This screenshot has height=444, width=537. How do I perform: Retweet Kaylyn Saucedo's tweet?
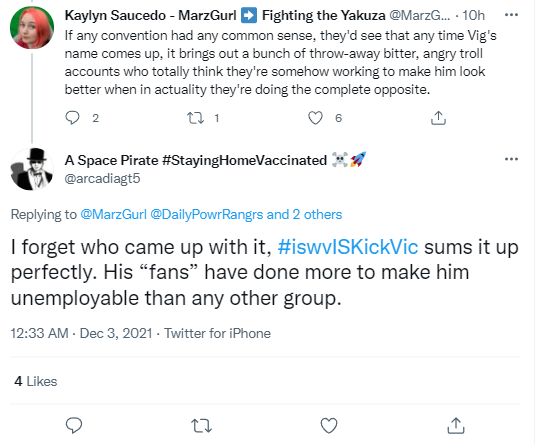pos(195,118)
